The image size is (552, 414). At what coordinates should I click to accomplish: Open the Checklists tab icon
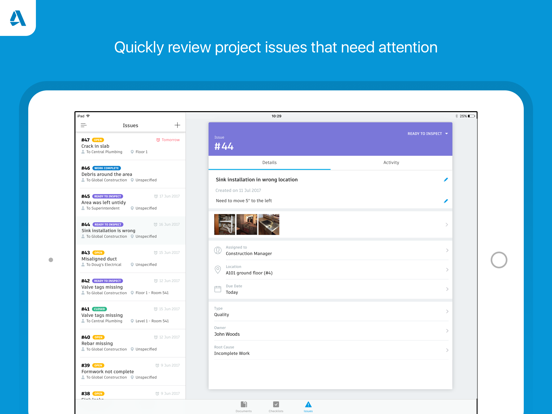pos(276,404)
